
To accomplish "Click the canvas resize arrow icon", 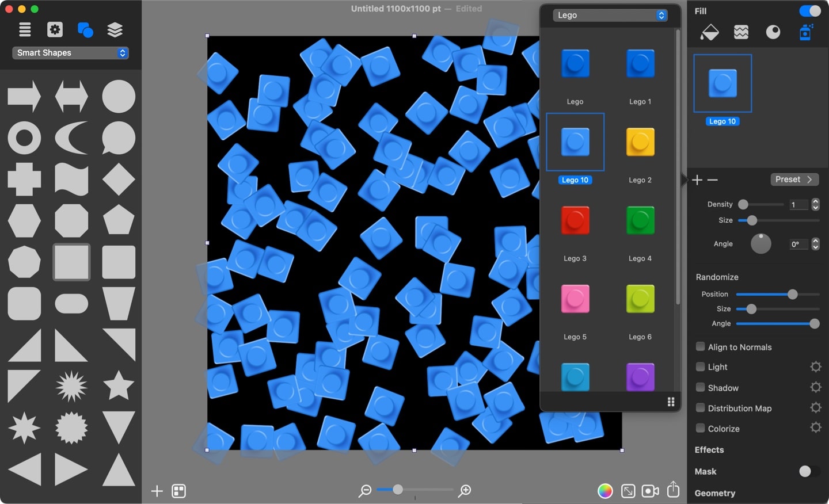I will pyautogui.click(x=628, y=491).
